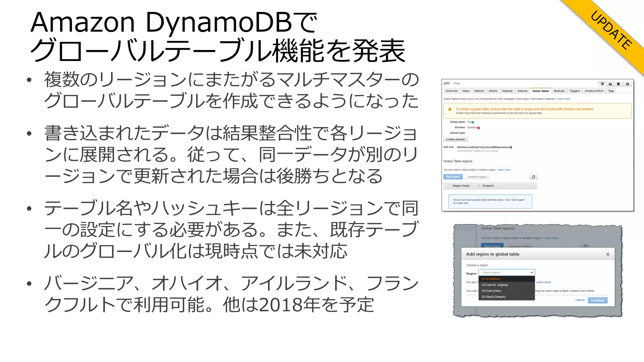Image resolution: width=644 pixels, height=362 pixels.
Task: Click the bullet starting 'テーブル名やハッシュキー'
Action: click(231, 229)
